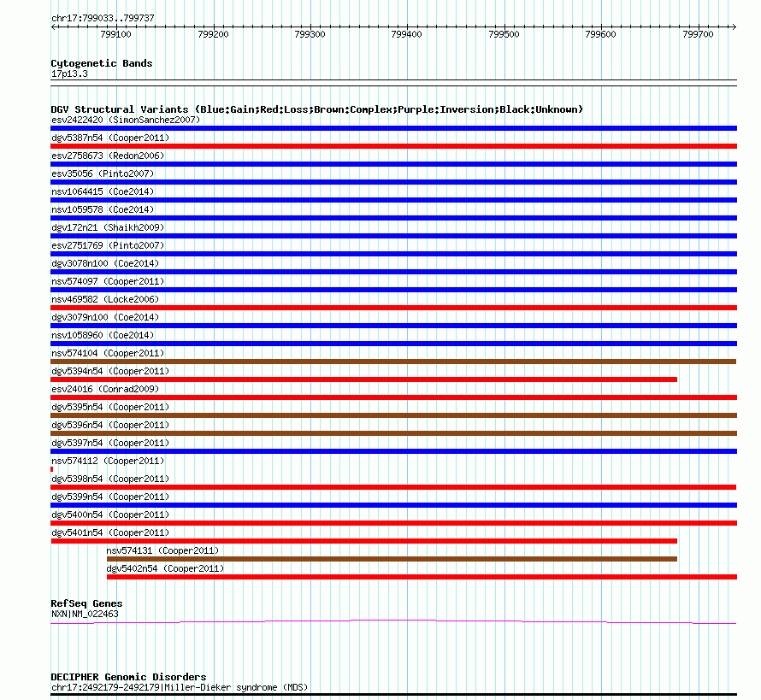The width and height of the screenshot is (761, 700).
Task: Select the dgv5387n54 (Cooper2011) red loss bar
Action: point(393,146)
